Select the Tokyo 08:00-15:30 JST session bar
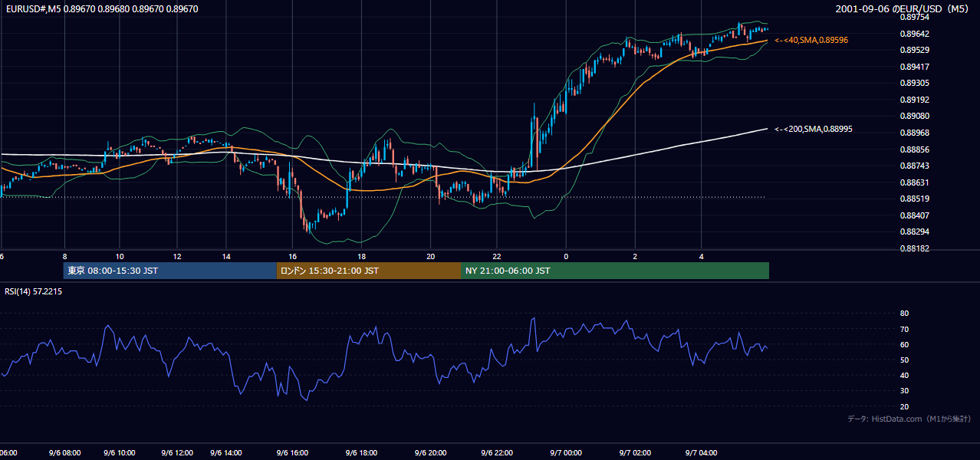980x460 pixels. coord(170,271)
